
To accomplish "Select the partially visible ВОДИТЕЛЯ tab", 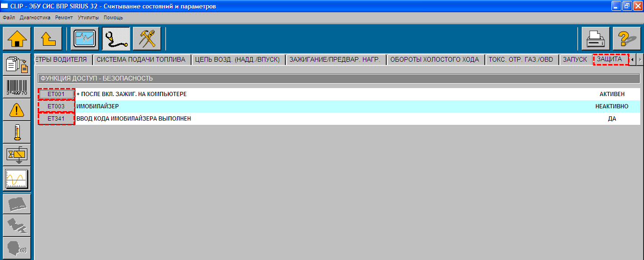I will point(63,60).
